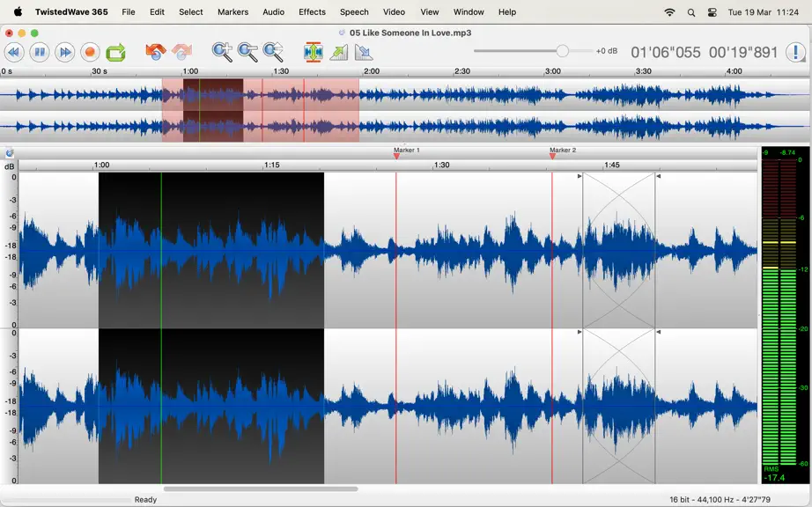
Task: Click the dB label of vertical scale
Action: point(10,166)
